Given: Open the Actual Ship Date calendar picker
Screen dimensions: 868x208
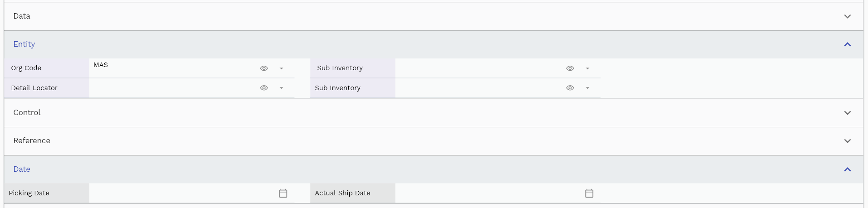Looking at the screenshot, I should 589,193.
